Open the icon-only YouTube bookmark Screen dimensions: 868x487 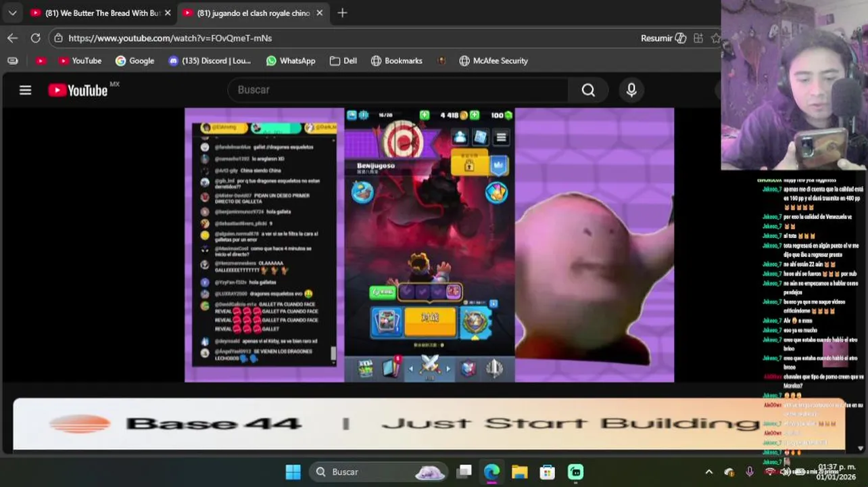point(41,61)
